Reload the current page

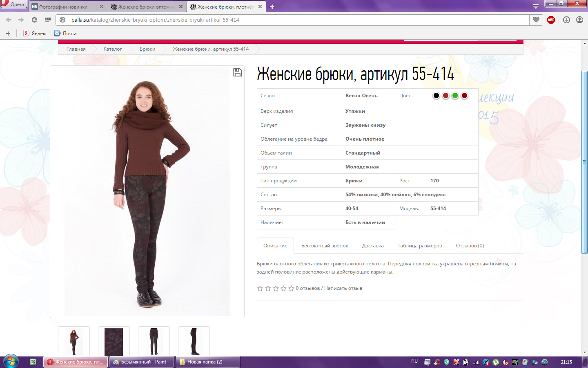pyautogui.click(x=34, y=20)
